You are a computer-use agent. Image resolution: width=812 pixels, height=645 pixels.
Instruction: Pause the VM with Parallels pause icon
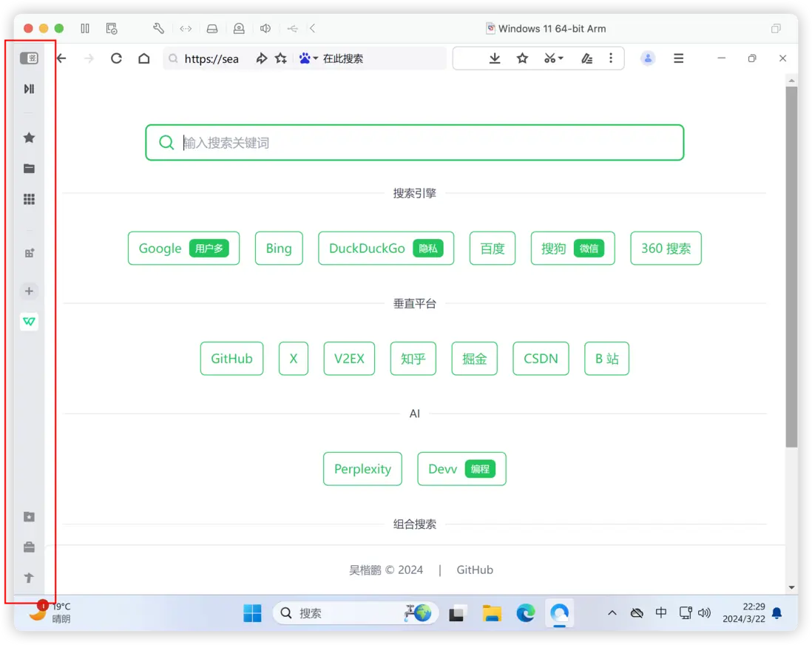(85, 29)
